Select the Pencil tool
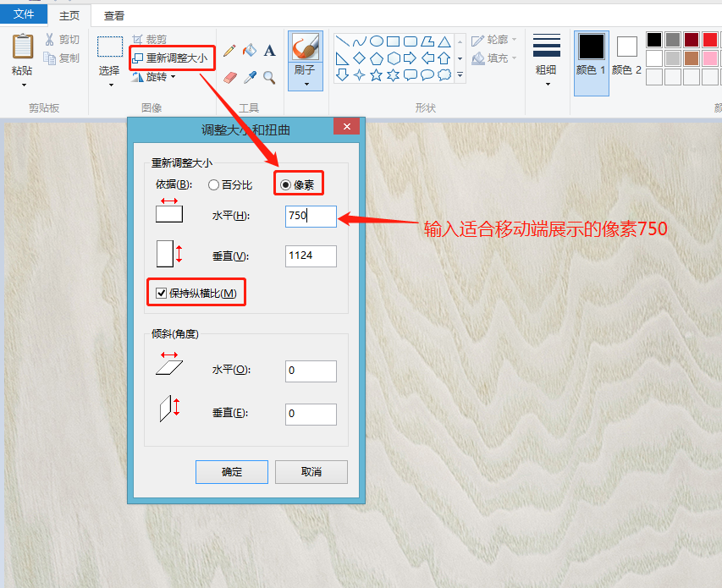This screenshot has height=588, width=722. point(229,51)
